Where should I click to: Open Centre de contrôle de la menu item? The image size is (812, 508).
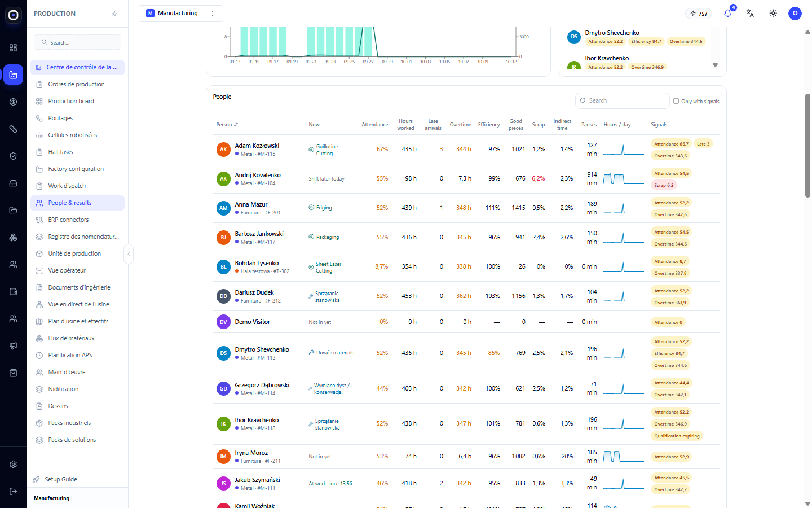(x=78, y=67)
